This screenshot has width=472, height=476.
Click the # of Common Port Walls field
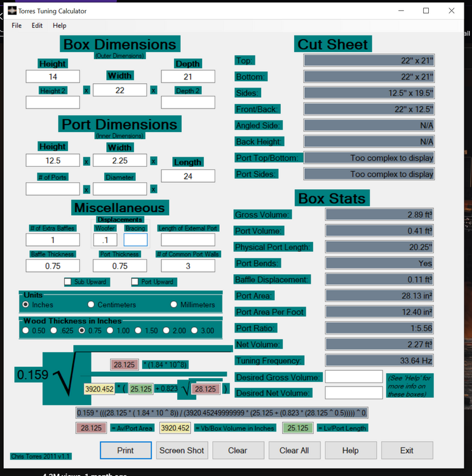click(x=188, y=266)
